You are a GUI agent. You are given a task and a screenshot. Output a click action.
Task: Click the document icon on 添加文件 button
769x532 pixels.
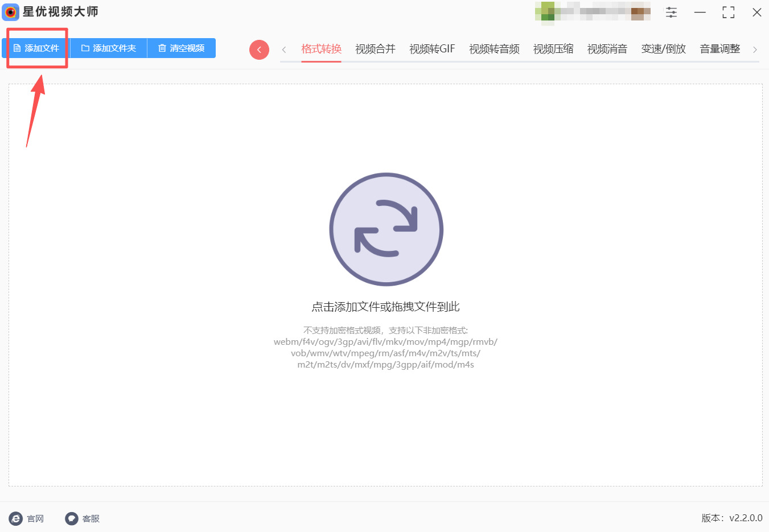pos(17,48)
